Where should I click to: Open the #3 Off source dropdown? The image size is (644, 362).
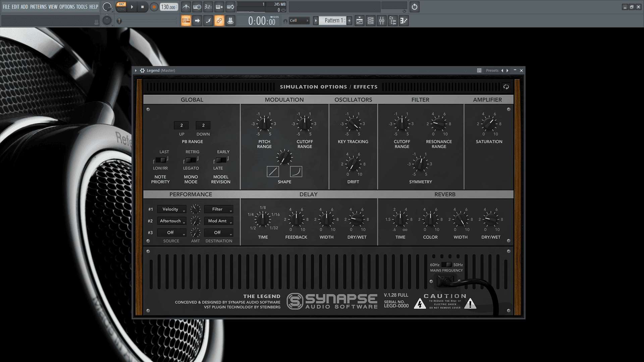point(172,233)
